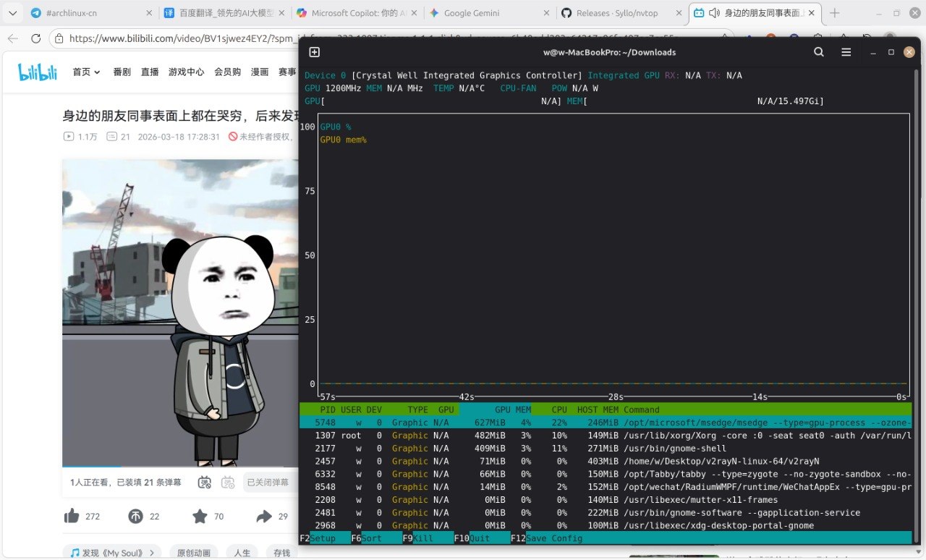
Task: Click the like thumbs-up icon
Action: (72, 516)
